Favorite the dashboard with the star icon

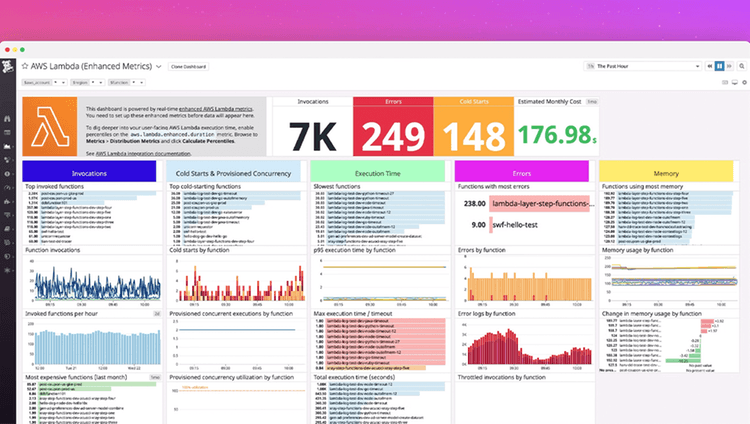click(x=25, y=66)
